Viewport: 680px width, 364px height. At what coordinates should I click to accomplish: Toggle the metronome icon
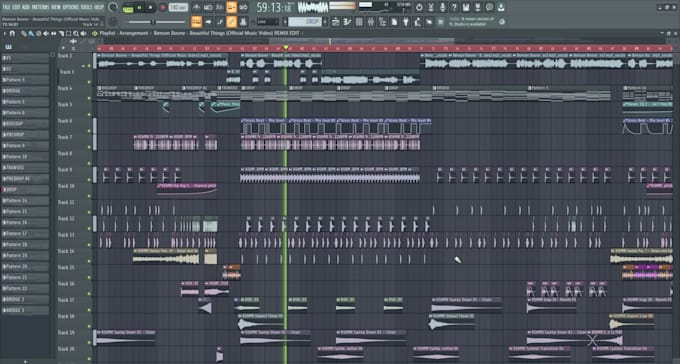(196, 7)
